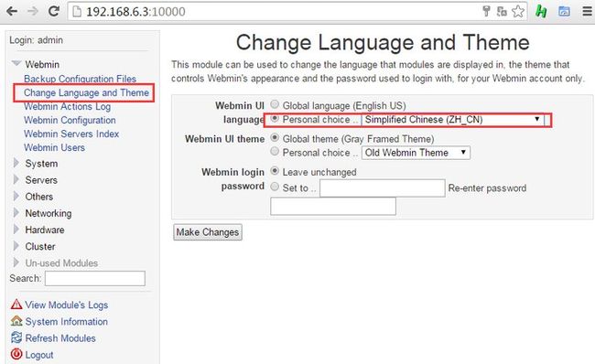Expand the Hardware category
595x364 pixels.
click(x=16, y=230)
